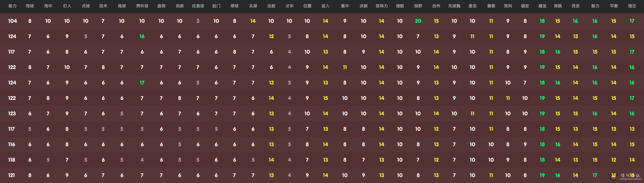Select the 任意球 column header
The width and height of the screenshot is (644, 183).
198,6
